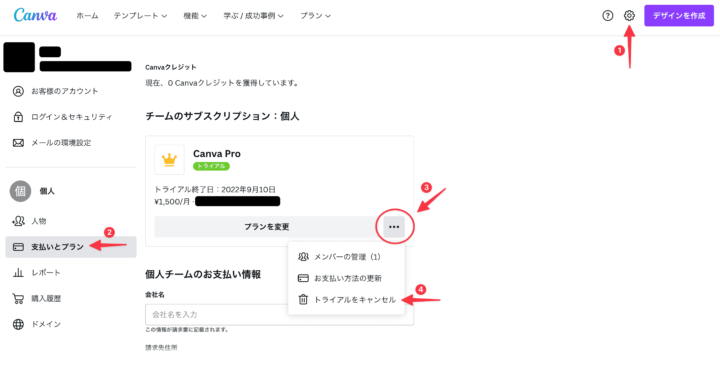Click the bar chart icon beside レポート

click(x=18, y=273)
